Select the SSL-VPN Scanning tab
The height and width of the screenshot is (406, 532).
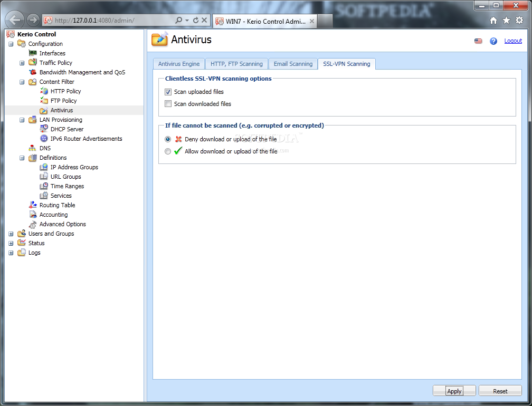346,64
